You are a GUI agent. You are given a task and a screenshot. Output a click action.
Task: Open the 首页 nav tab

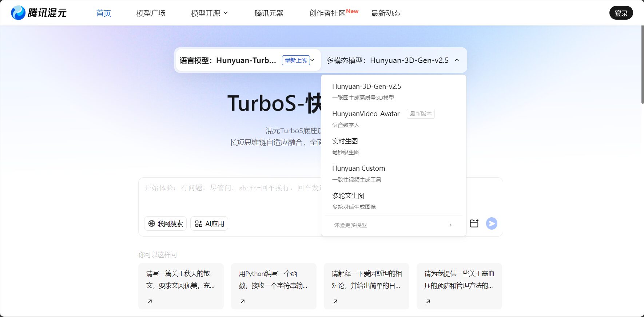click(104, 13)
